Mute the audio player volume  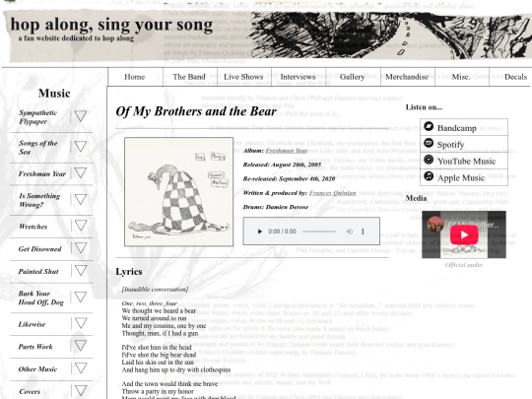point(349,232)
